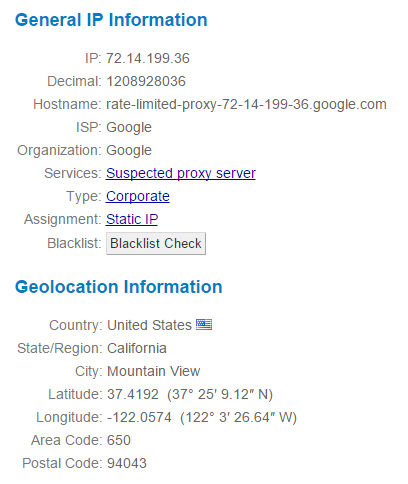Click the United States flag icon
The image size is (408, 484).
point(204,324)
